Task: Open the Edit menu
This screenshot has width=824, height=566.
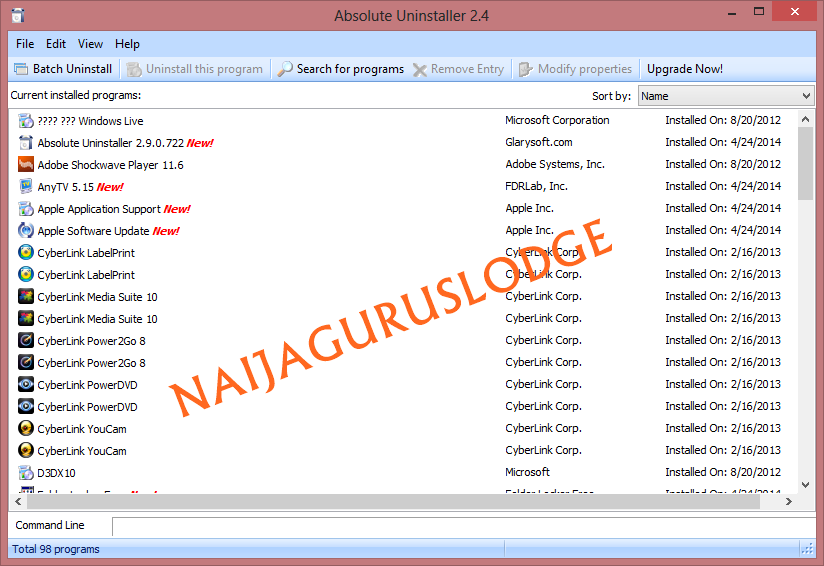Action: (56, 44)
